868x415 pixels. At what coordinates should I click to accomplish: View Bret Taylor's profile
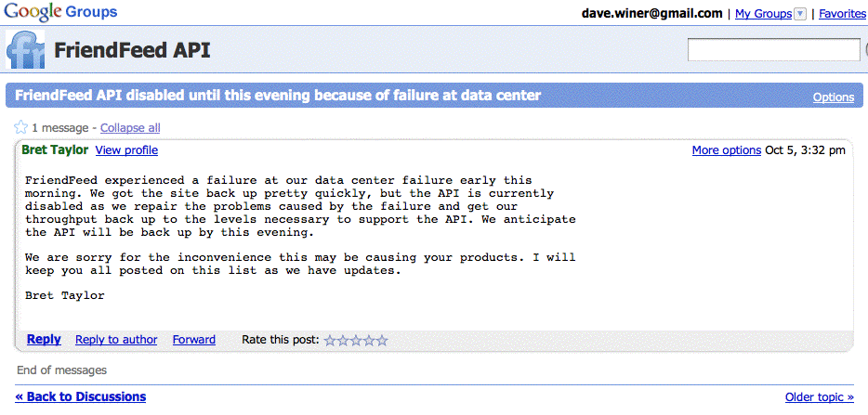(x=126, y=150)
